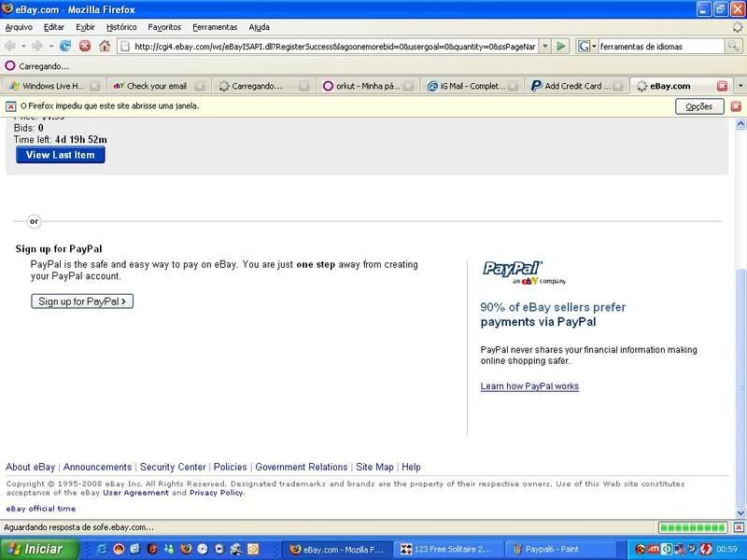The image size is (747, 560).
Task: Click the page loading progress bar
Action: click(693, 527)
